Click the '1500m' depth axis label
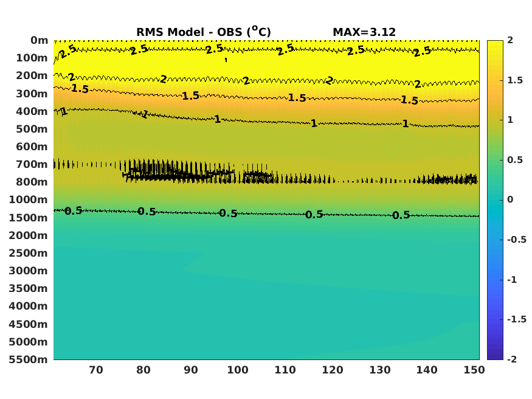 (x=29, y=218)
